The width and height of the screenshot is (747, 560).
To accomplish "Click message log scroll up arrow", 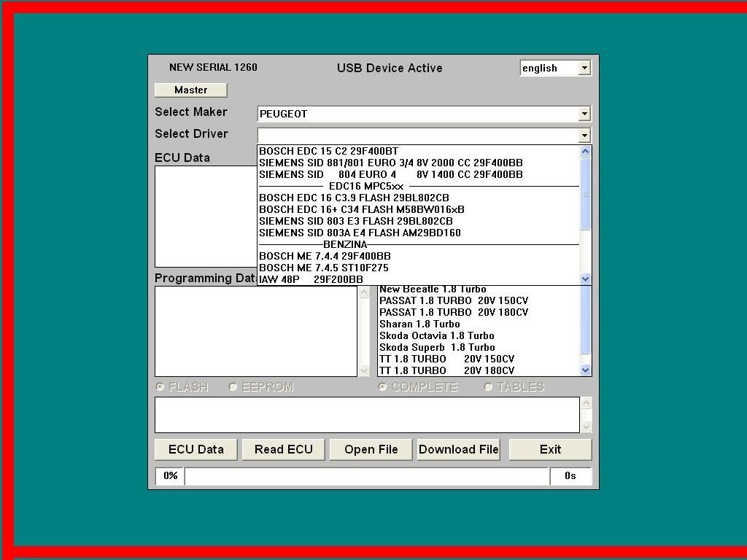I will pos(587,403).
